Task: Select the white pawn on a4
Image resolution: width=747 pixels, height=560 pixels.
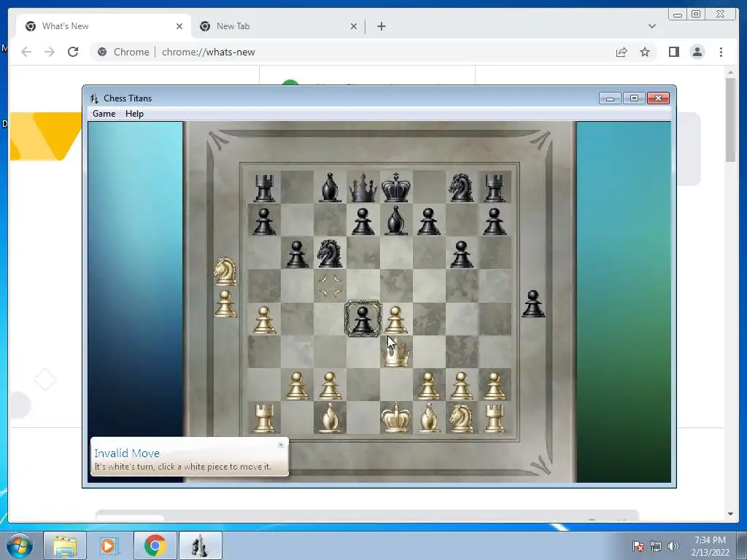Action: (264, 319)
